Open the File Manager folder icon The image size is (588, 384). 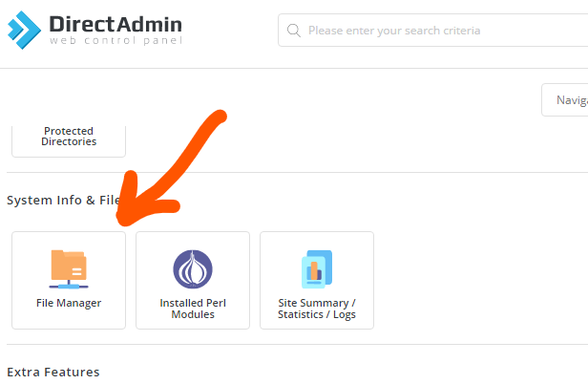[x=69, y=267]
